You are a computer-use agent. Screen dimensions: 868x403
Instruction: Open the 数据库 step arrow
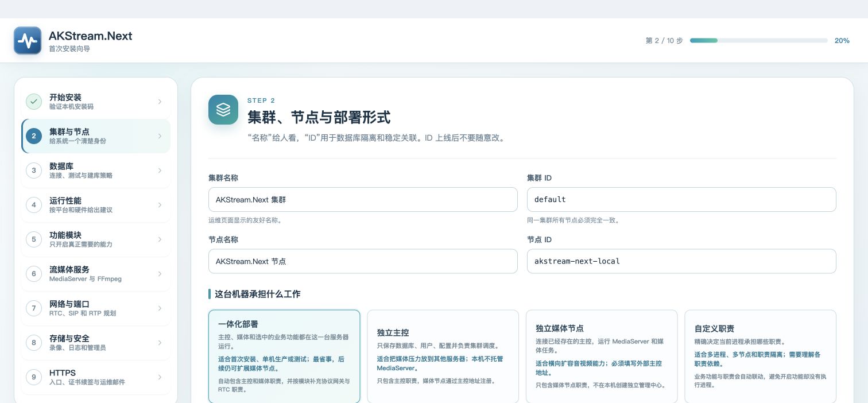tap(160, 170)
